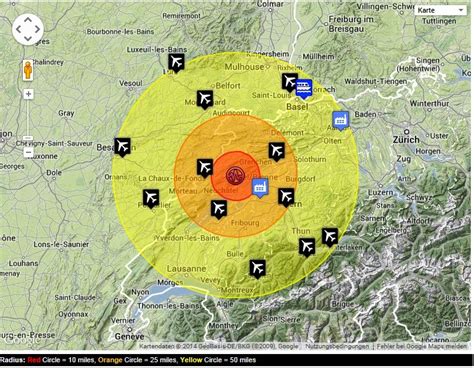Click the Luzern city label
Screen dimensions: 474x368
pyautogui.click(x=380, y=192)
